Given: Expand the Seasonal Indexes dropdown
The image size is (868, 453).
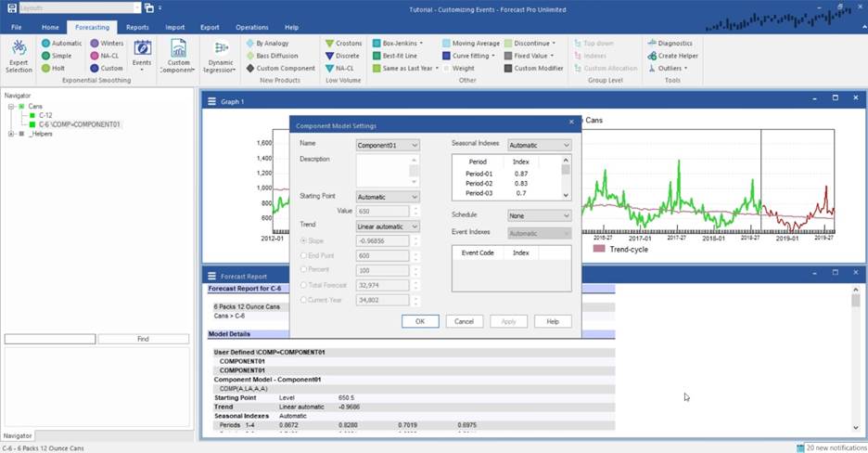Looking at the screenshot, I should (539, 145).
